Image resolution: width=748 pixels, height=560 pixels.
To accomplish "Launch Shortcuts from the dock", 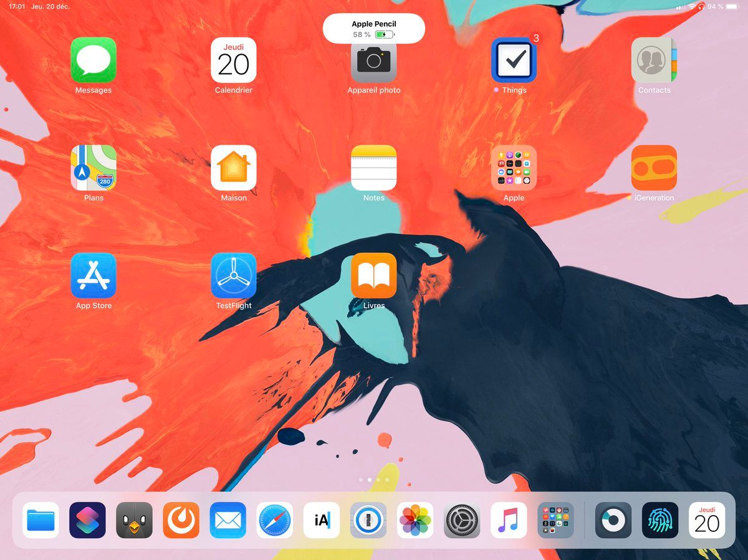I will click(x=88, y=520).
